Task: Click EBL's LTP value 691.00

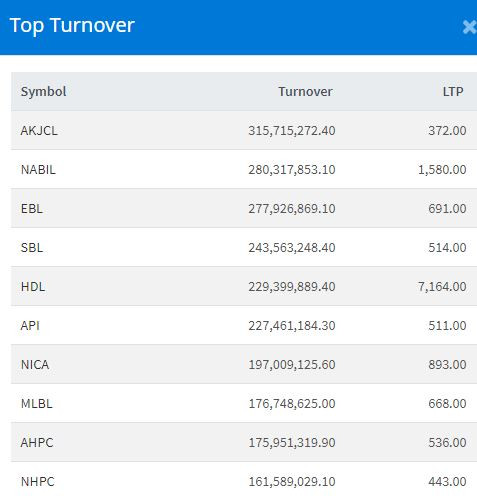Action: (447, 208)
